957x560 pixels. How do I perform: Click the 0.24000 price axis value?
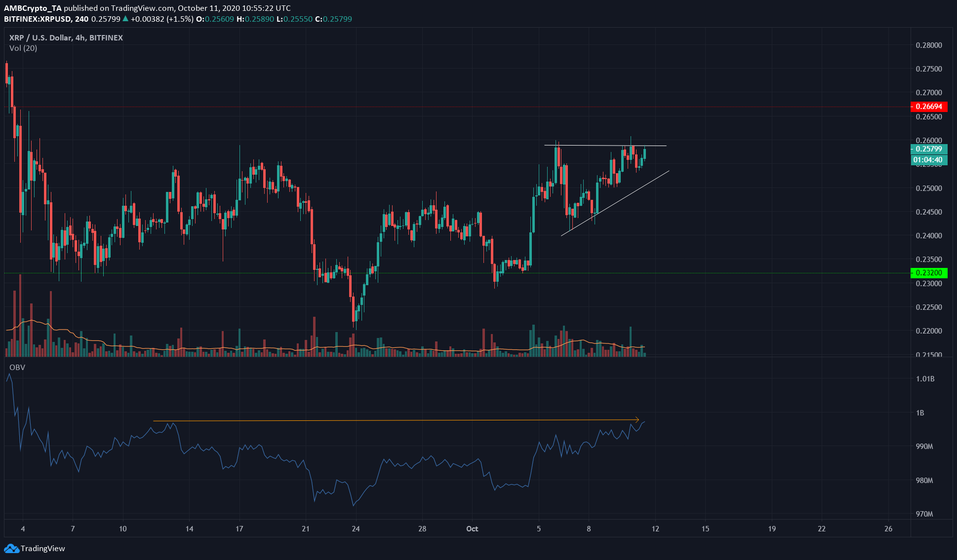(929, 235)
